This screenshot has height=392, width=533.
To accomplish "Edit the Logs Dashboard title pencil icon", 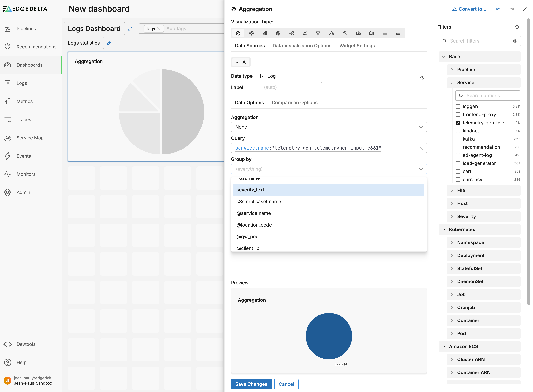I will 130,29.
